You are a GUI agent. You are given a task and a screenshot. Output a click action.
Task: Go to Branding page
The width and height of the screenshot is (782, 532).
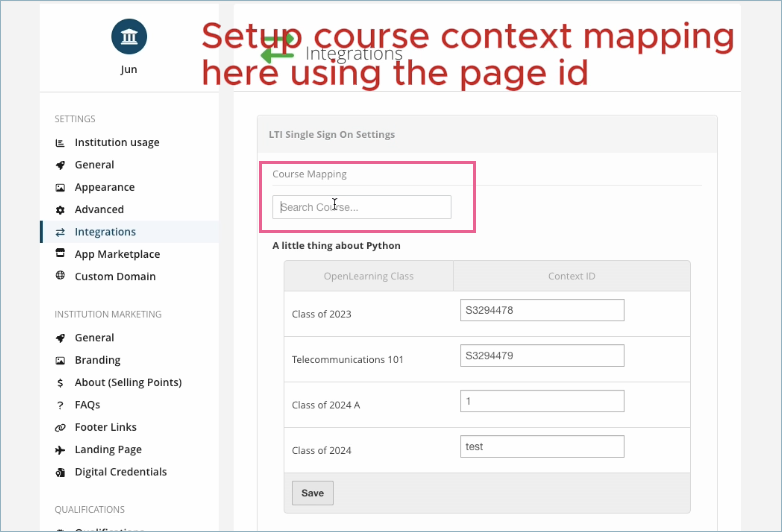[98, 360]
